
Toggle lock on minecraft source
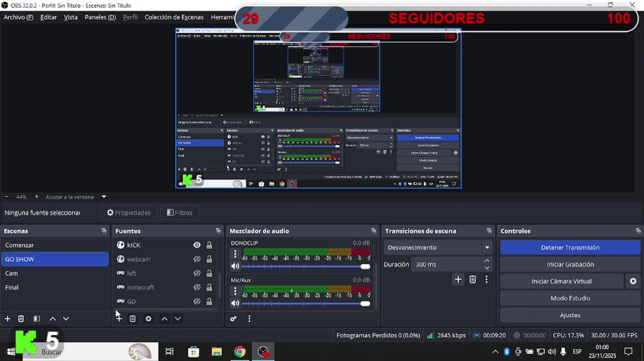click(x=209, y=287)
